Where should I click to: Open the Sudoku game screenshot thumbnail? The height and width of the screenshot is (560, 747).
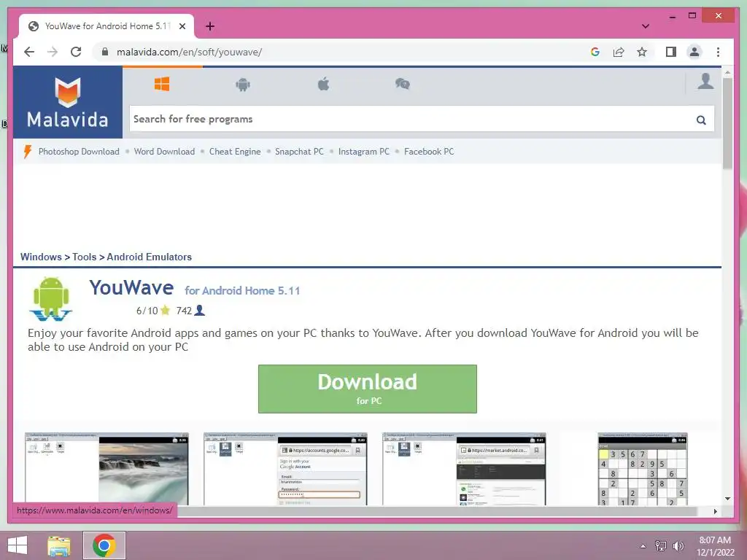tap(643, 469)
